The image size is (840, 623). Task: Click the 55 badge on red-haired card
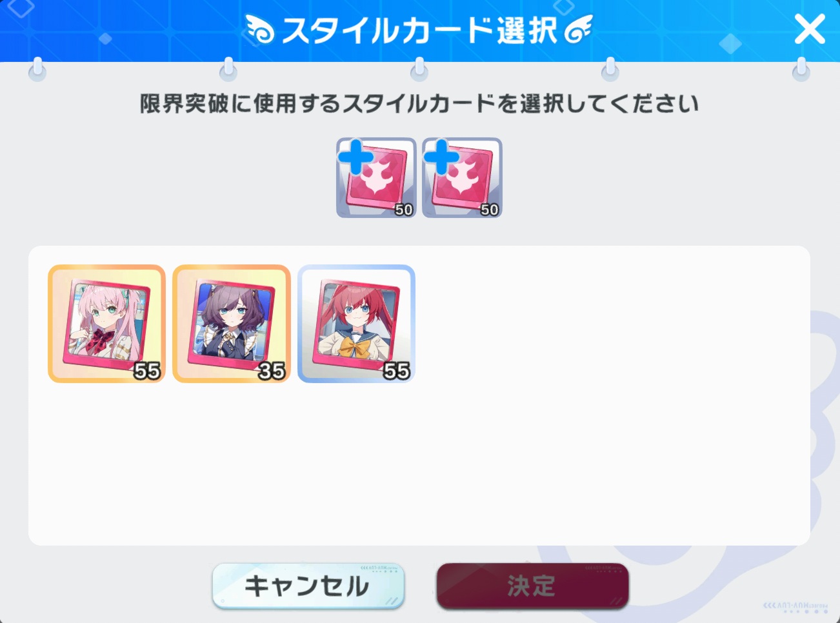pyautogui.click(x=396, y=371)
